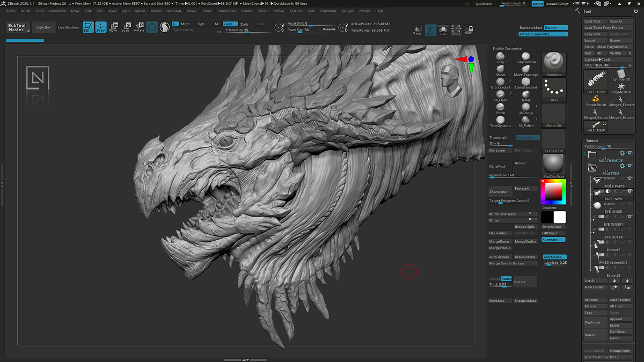Toggle visibility of FACE ITEM folder

pyautogui.click(x=630, y=166)
